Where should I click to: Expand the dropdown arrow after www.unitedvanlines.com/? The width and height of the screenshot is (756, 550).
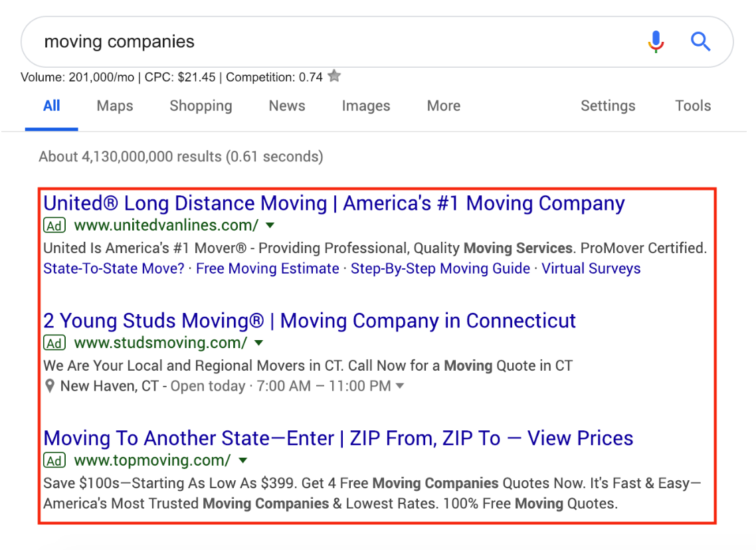pyautogui.click(x=270, y=225)
